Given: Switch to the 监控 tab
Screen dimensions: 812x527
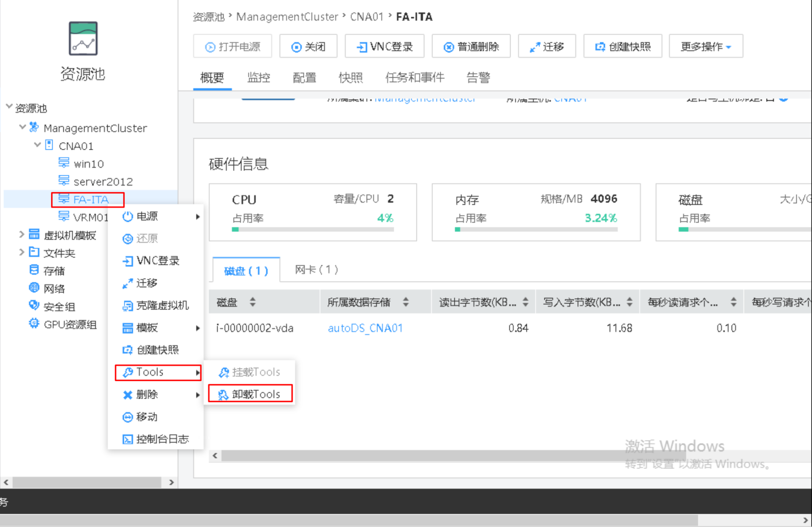Looking at the screenshot, I should [258, 78].
